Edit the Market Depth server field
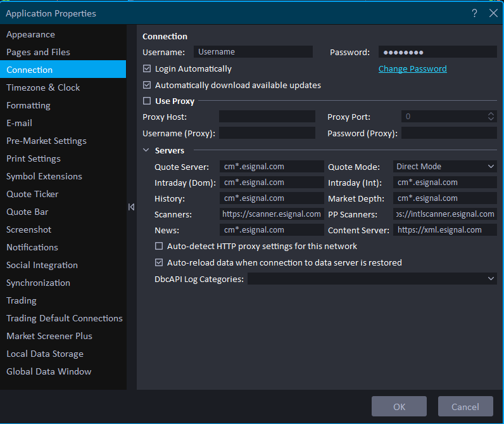This screenshot has width=504, height=424. pyautogui.click(x=445, y=198)
